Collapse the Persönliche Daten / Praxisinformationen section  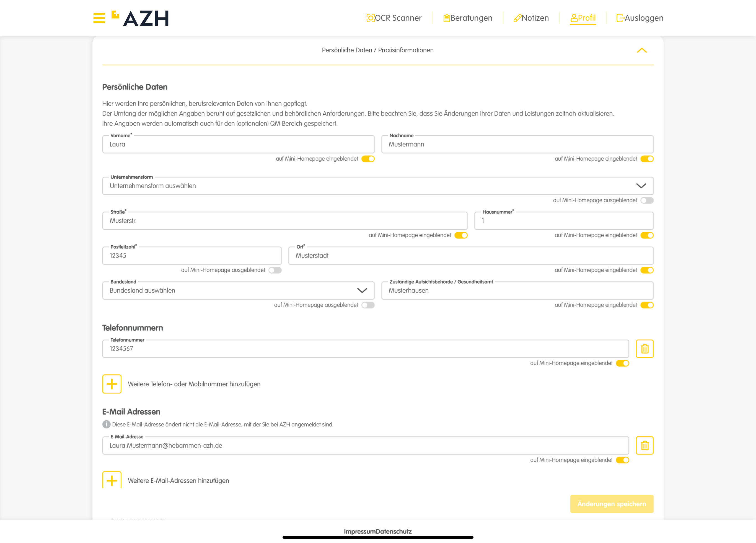pyautogui.click(x=642, y=50)
